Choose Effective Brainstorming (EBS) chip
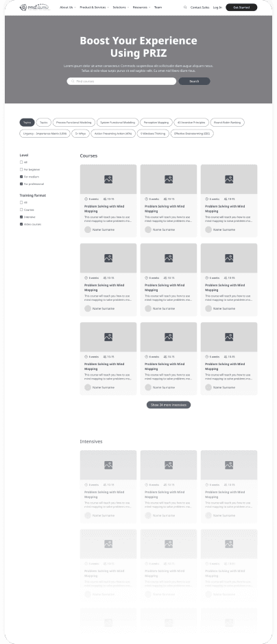This screenshot has height=644, width=277. pyautogui.click(x=192, y=134)
